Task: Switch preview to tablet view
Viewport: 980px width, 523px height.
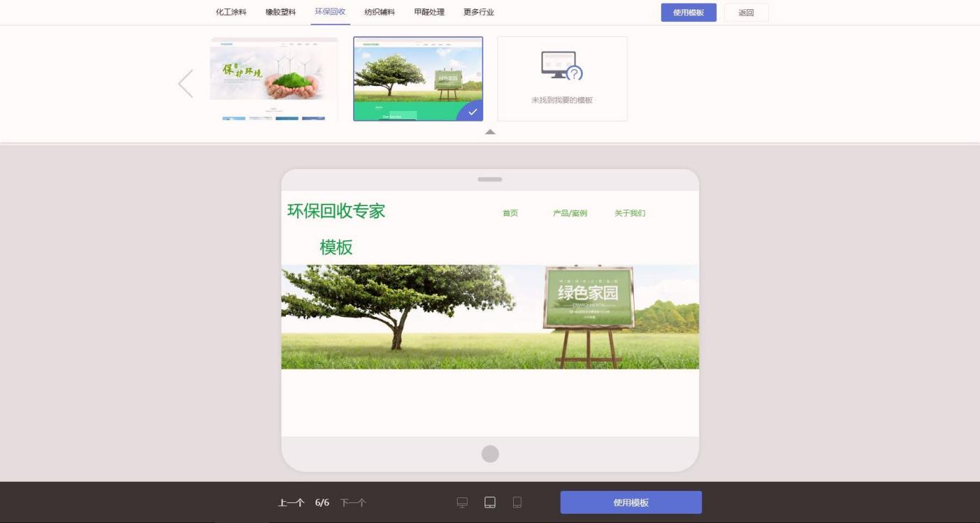Action: pyautogui.click(x=490, y=501)
